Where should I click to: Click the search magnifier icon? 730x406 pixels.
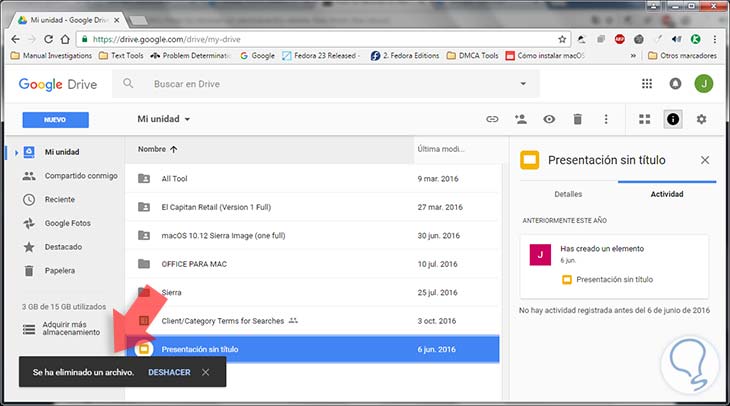point(128,83)
